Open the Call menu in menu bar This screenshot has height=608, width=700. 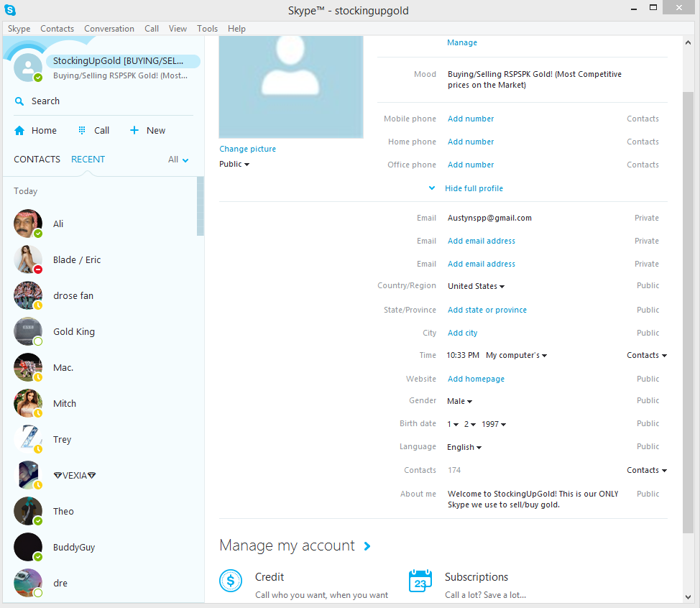[x=152, y=29]
